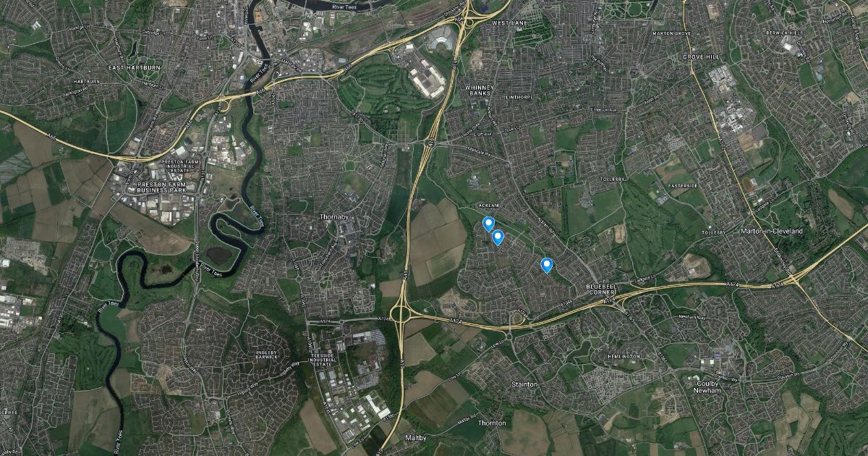
Task: Click the Bluebell Corner label
Action: click(x=599, y=290)
